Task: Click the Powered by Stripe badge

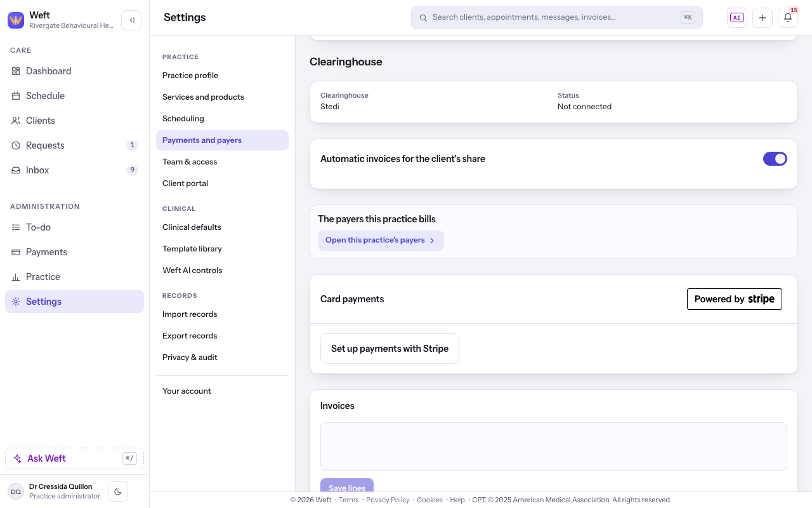Action: tap(735, 299)
